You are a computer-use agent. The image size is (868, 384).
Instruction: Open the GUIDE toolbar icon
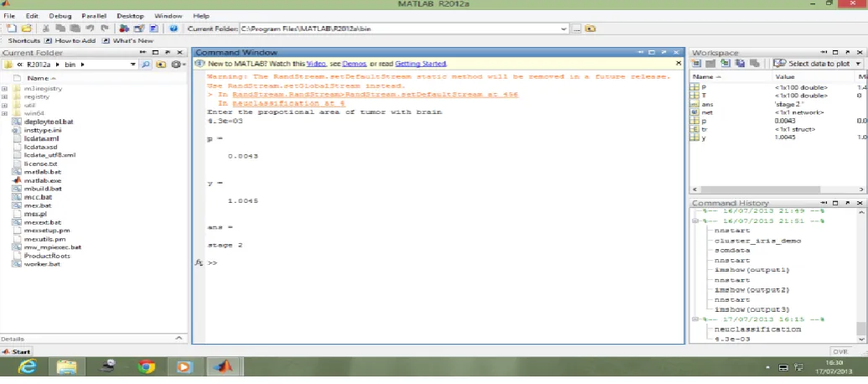[139, 29]
